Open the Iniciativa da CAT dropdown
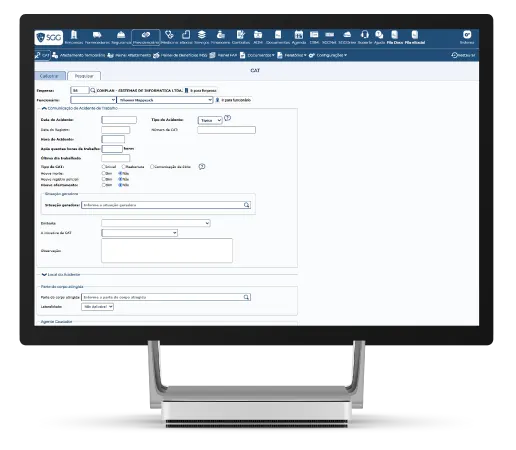 [x=139, y=233]
